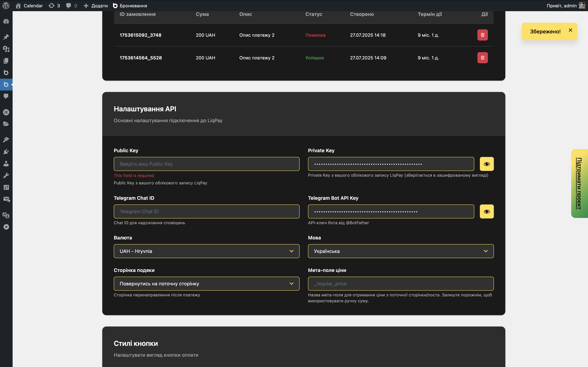Open the Мова language dropdown

400,251
